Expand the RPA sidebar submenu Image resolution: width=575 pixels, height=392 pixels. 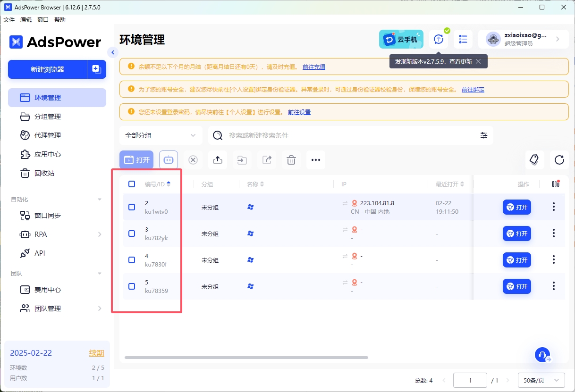tap(100, 234)
